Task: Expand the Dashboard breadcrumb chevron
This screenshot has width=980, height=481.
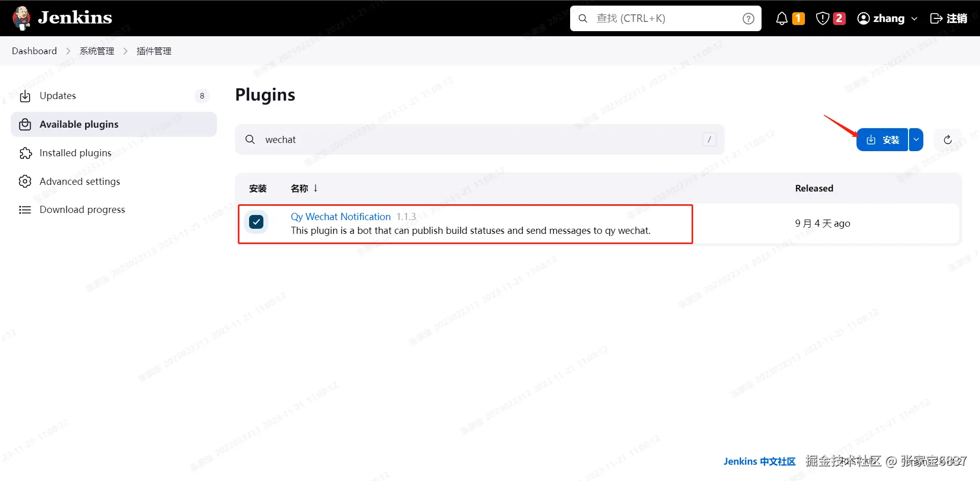Action: tap(68, 51)
